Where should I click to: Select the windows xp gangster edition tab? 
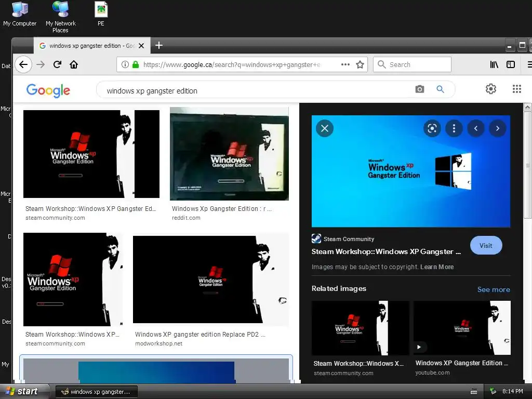coord(92,46)
